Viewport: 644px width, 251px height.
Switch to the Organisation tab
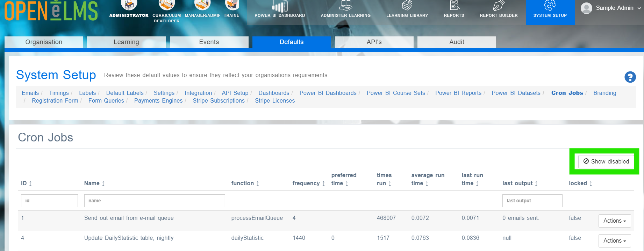(44, 42)
